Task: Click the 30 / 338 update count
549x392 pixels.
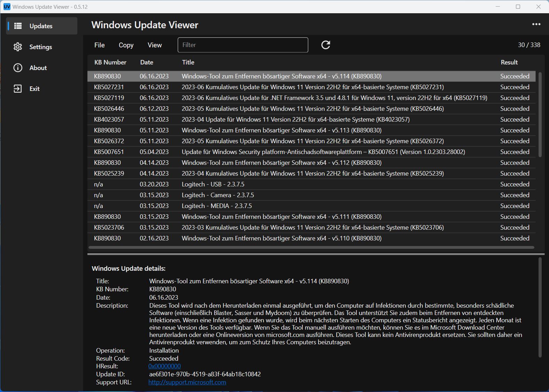Action: [x=529, y=45]
